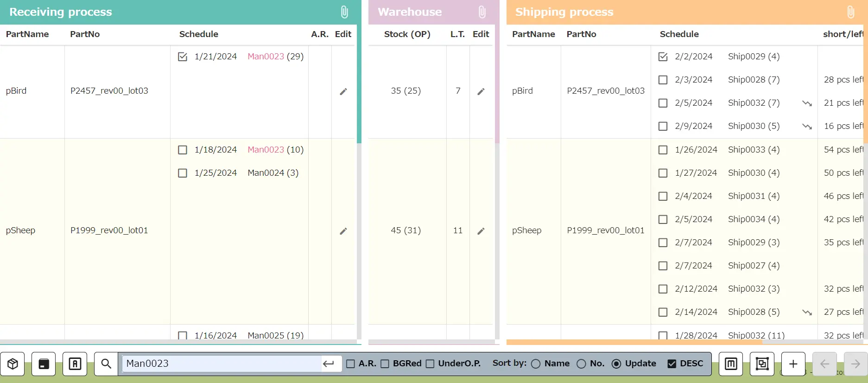The image size is (868, 383).
Task: Click the cube package icon in bottom toolbar
Action: tap(13, 364)
